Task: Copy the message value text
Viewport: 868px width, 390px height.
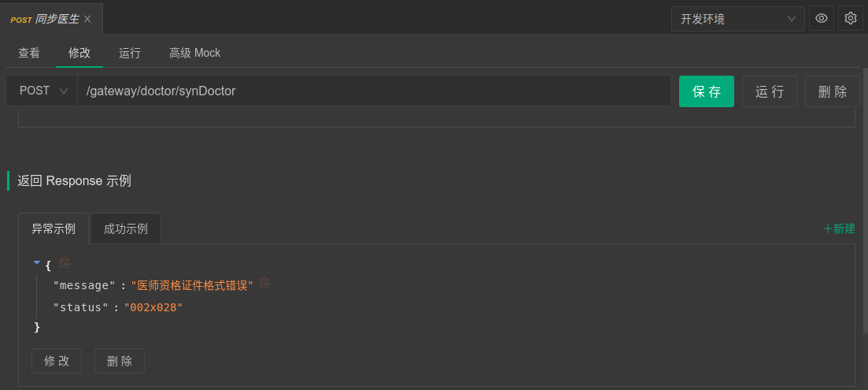Action: click(264, 283)
